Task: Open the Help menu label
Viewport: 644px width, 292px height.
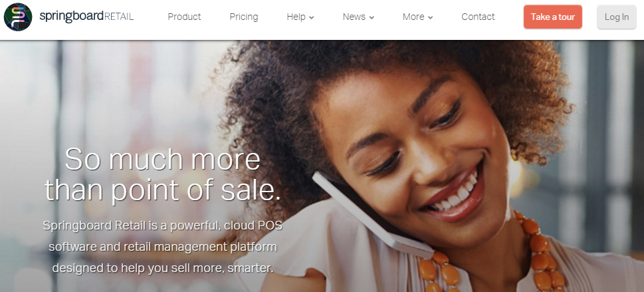Action: tap(296, 17)
